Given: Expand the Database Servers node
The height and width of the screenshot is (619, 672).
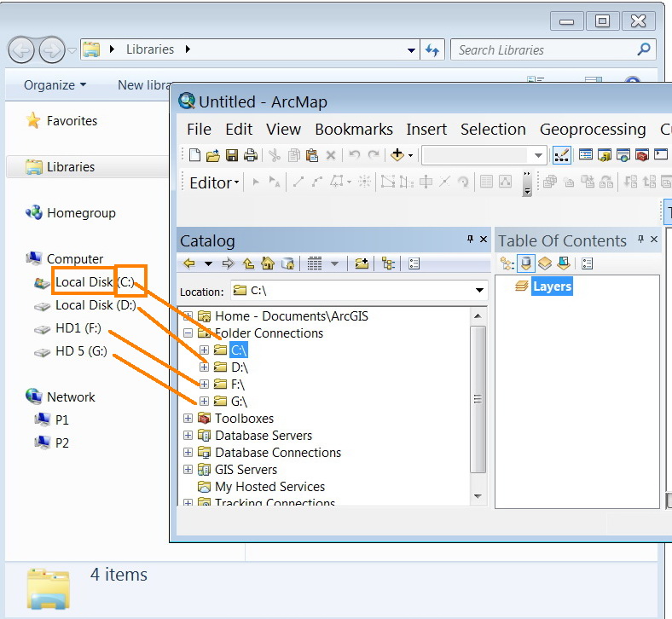Looking at the screenshot, I should pos(188,435).
